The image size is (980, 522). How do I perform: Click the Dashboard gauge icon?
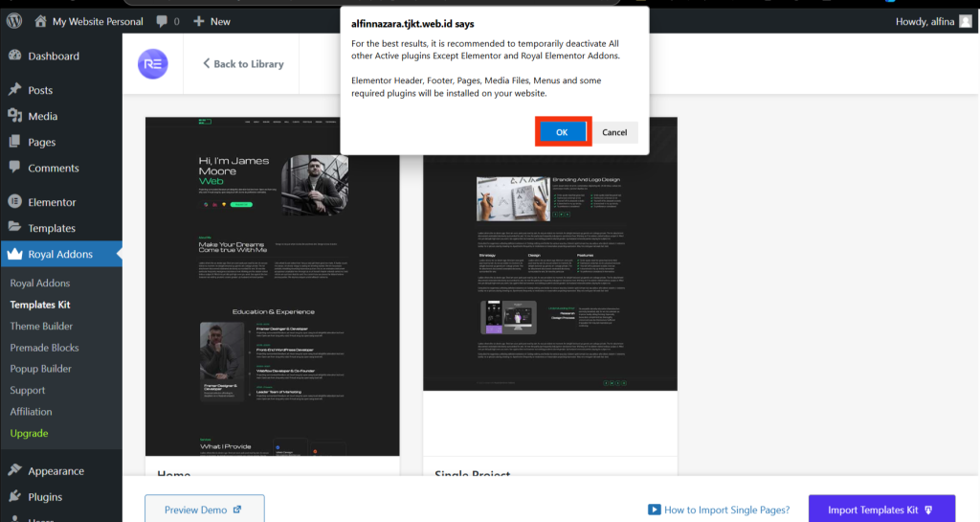(x=14, y=57)
